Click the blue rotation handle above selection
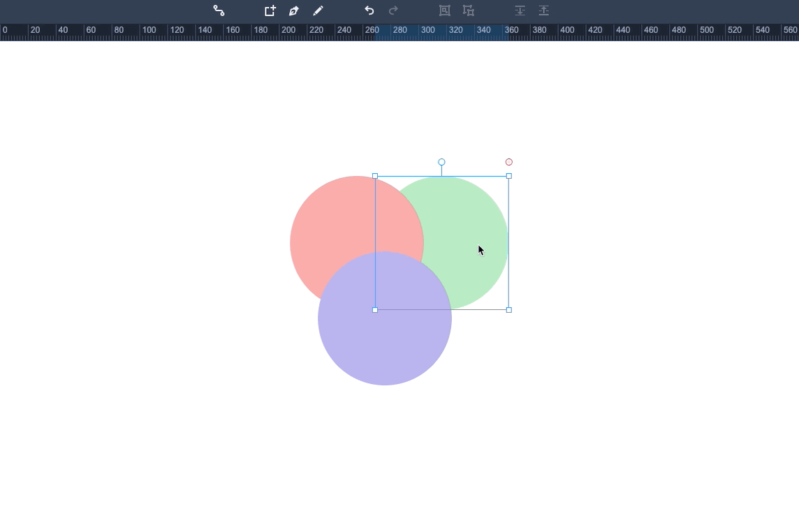799x532 pixels. point(441,162)
